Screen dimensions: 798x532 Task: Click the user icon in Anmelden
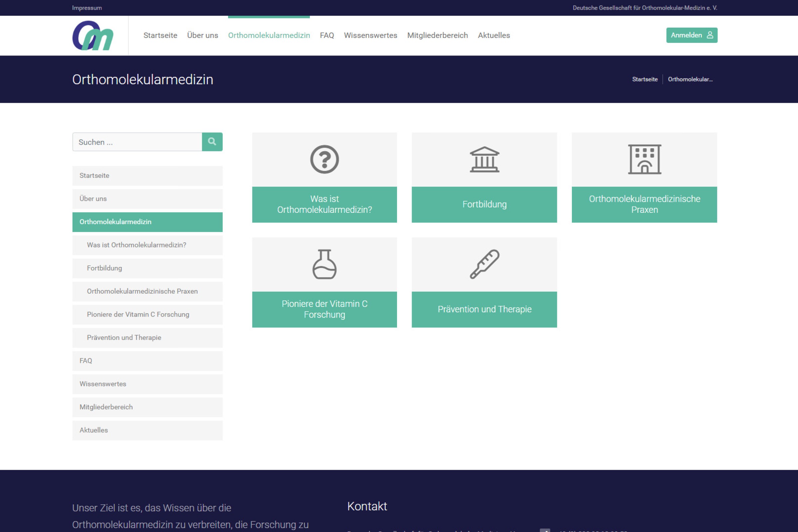pos(710,35)
